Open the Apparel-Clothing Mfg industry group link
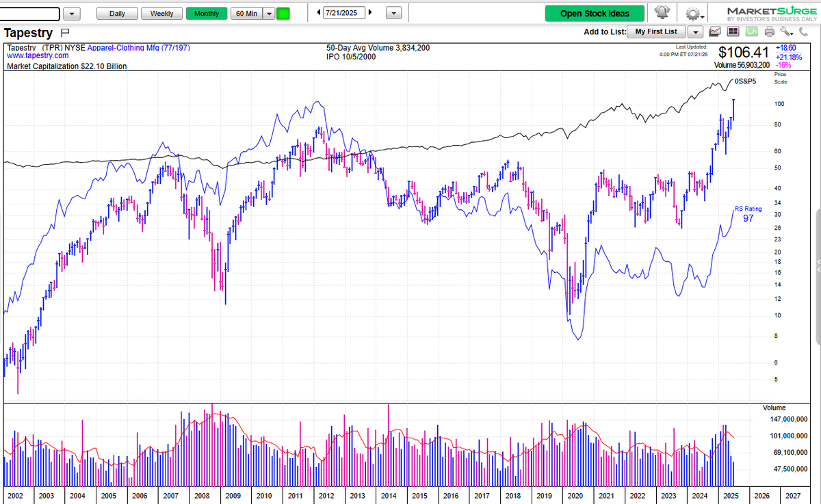The height and width of the screenshot is (504, 821). click(139, 48)
